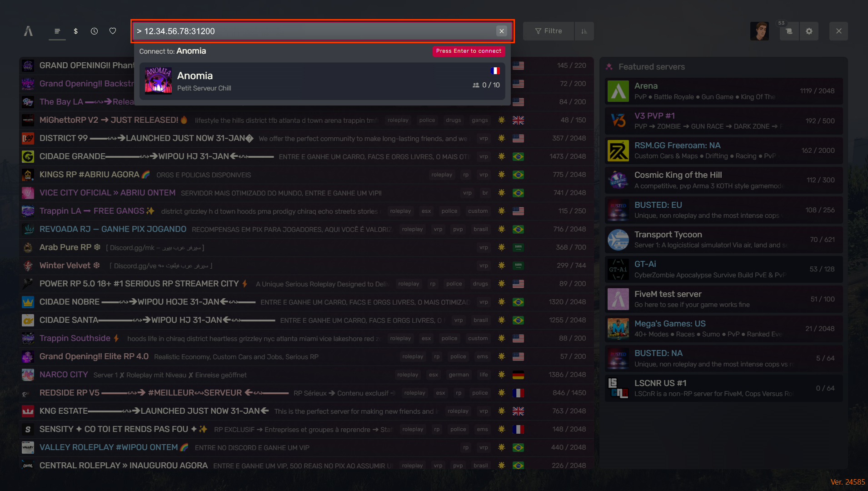This screenshot has width=868, height=491.
Task: Select the Anomia server result
Action: pyautogui.click(x=322, y=81)
